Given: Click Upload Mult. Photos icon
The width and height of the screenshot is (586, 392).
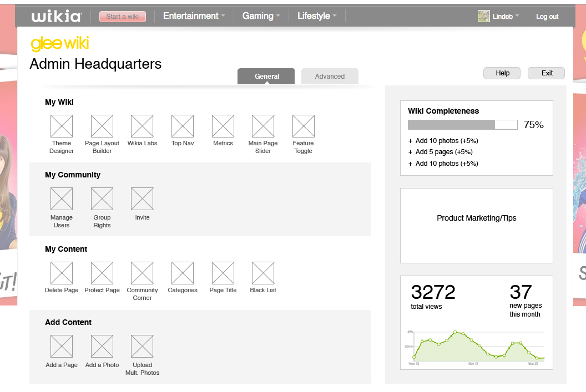Looking at the screenshot, I should coord(142,346).
